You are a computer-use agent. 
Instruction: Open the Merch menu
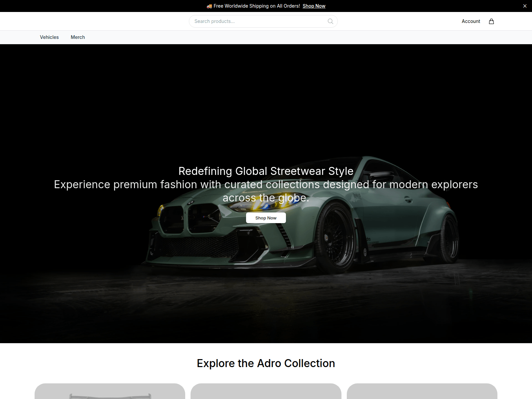pyautogui.click(x=78, y=37)
